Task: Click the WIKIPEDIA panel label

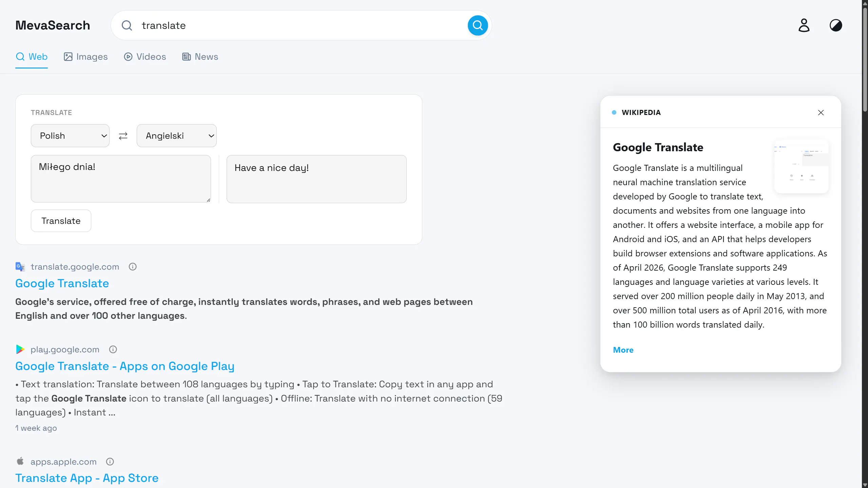Action: pyautogui.click(x=641, y=113)
